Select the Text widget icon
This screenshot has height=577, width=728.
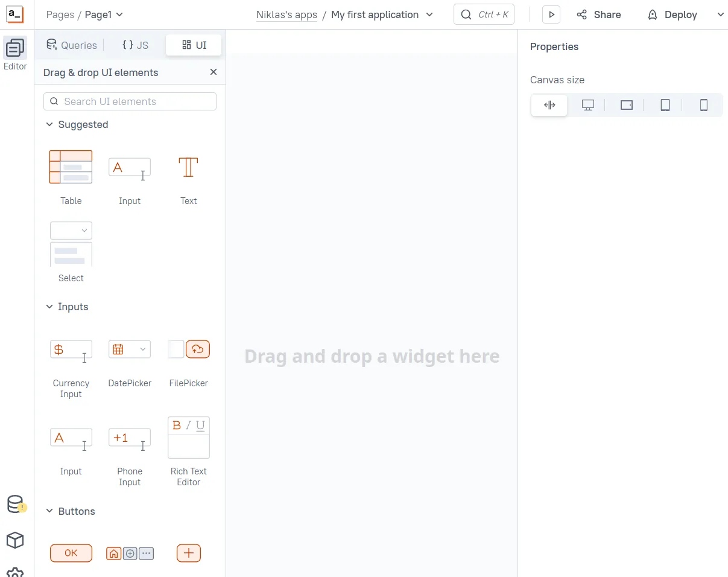[188, 167]
